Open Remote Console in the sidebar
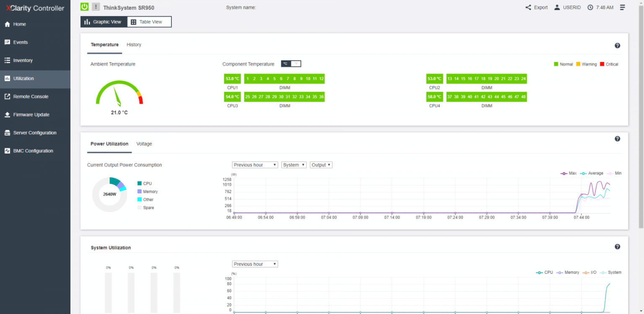The width and height of the screenshot is (644, 314). click(35, 96)
